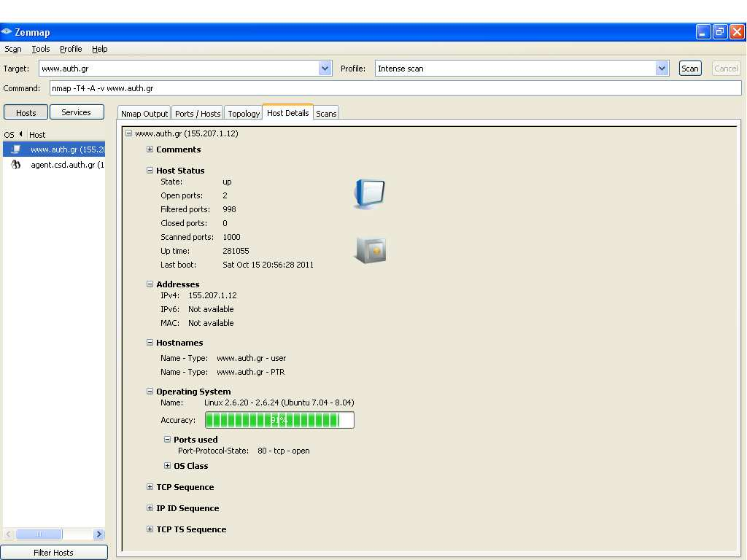The width and height of the screenshot is (747, 560).
Task: Switch to the Nmap Output tab
Action: (144, 113)
